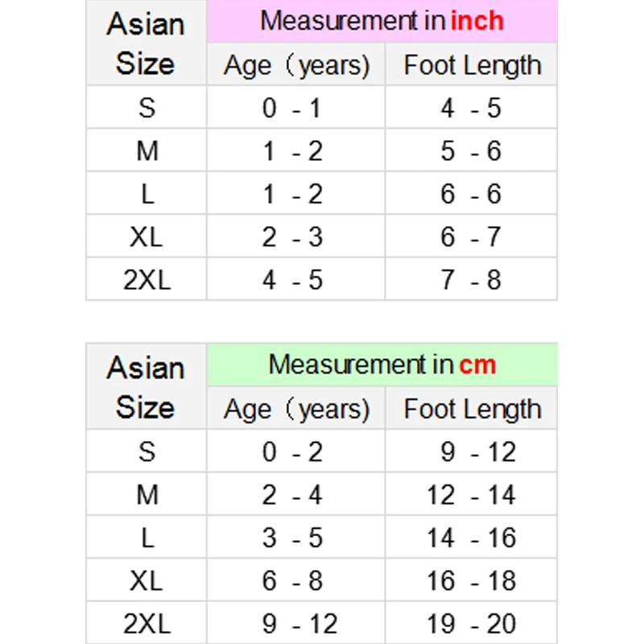Click the pink 'Measurement in inch' header

click(x=382, y=21)
